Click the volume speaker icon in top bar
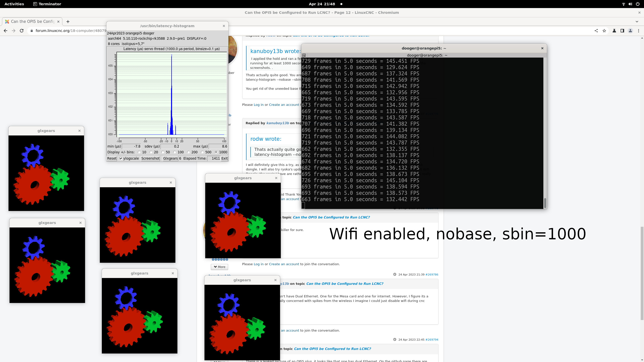644x362 pixels. (x=630, y=4)
